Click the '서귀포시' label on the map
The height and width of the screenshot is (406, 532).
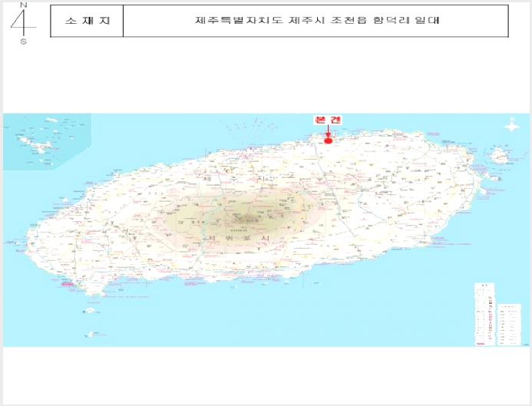(x=239, y=238)
